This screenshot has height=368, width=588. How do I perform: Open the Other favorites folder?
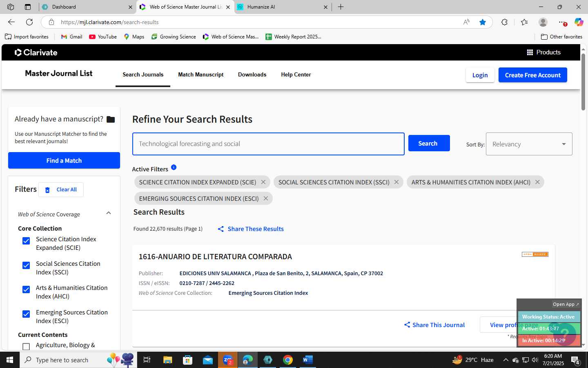point(561,37)
